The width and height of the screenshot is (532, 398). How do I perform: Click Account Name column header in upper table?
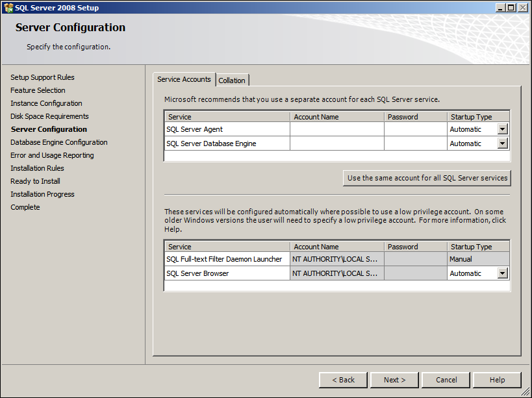coord(337,117)
